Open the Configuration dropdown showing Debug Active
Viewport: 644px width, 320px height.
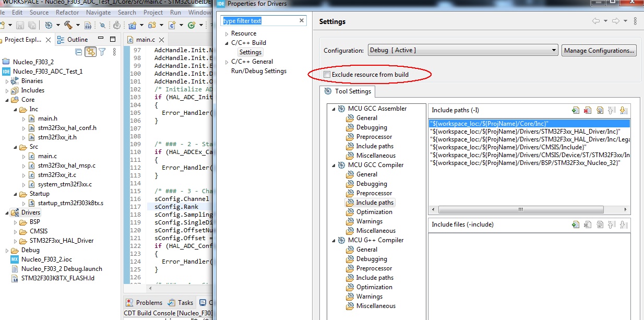click(555, 50)
